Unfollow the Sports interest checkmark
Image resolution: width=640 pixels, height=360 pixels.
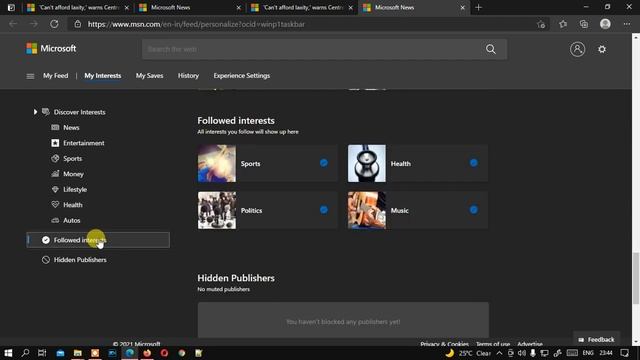pos(324,163)
